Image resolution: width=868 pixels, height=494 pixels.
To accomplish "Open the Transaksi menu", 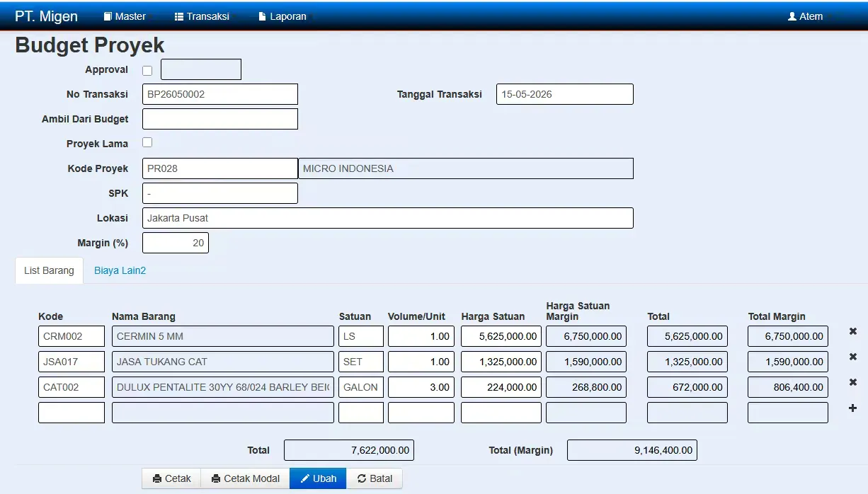I will (x=202, y=16).
